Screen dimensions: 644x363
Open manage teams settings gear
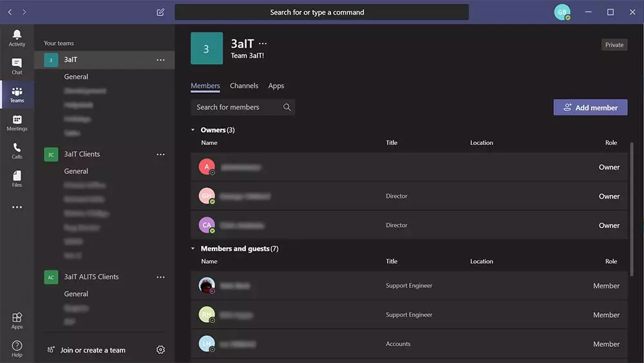(x=160, y=350)
